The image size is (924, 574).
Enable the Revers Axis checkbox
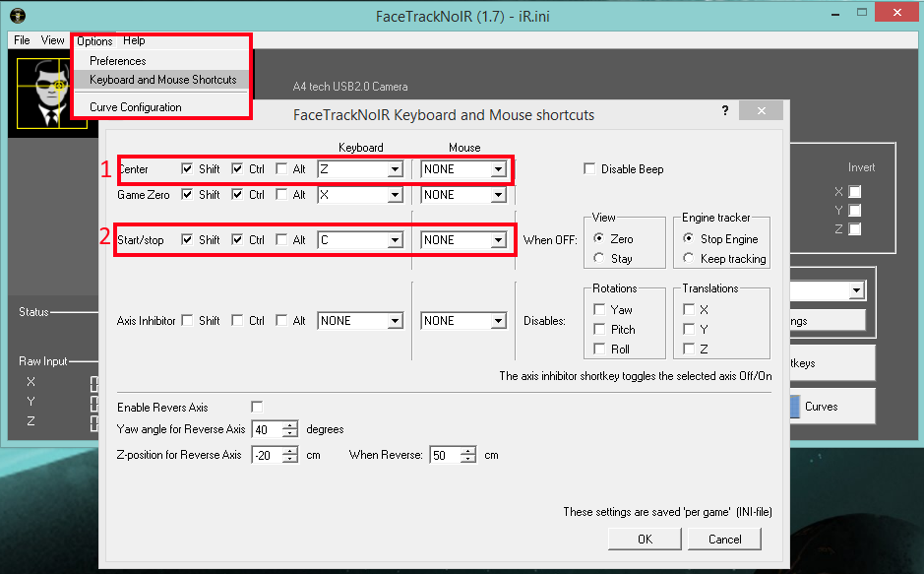point(257,408)
